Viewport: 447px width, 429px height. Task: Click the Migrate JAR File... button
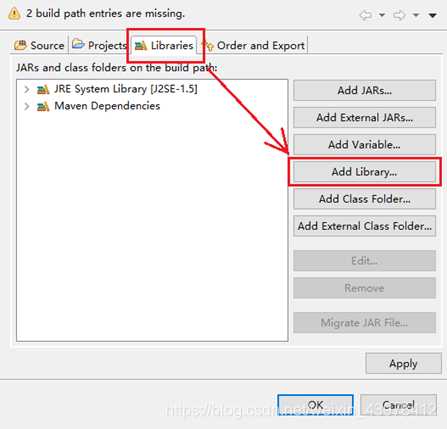point(364,322)
